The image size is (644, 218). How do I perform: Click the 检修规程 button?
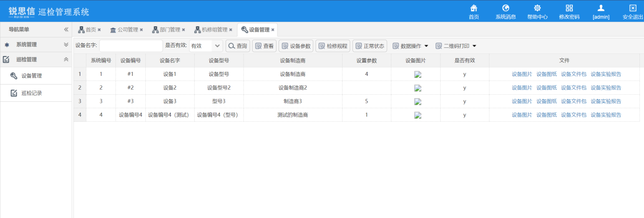[333, 46]
